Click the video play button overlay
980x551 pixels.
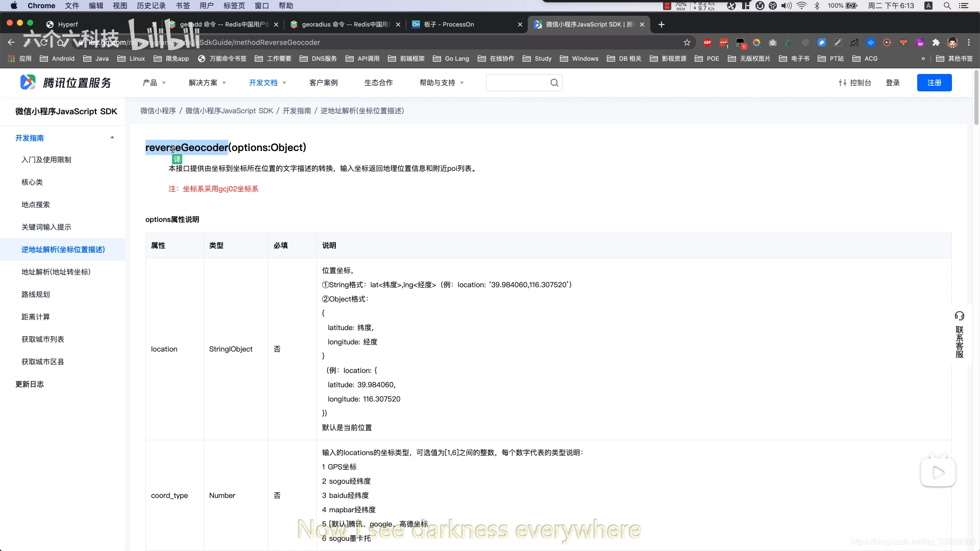coord(939,472)
